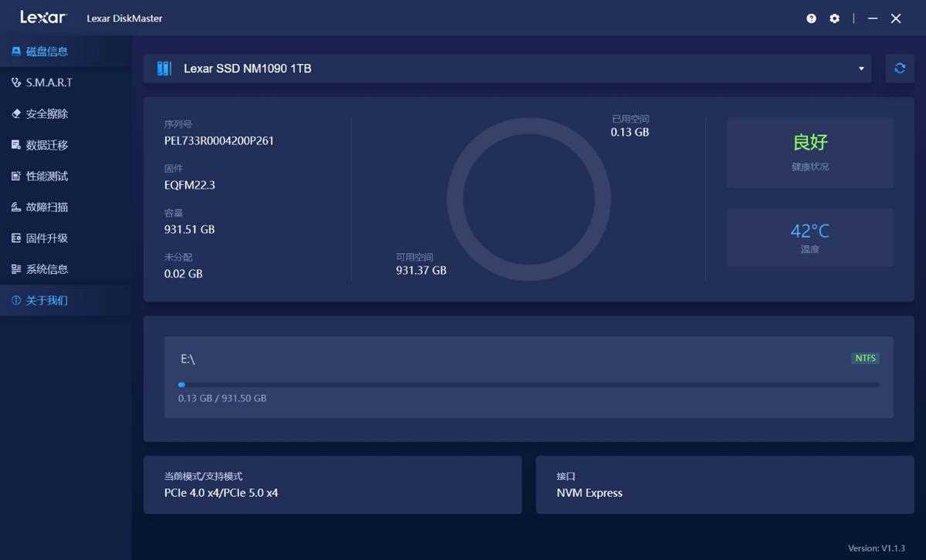Start the 故障扫描 fault scan tool
This screenshot has width=926, height=560.
tap(48, 207)
